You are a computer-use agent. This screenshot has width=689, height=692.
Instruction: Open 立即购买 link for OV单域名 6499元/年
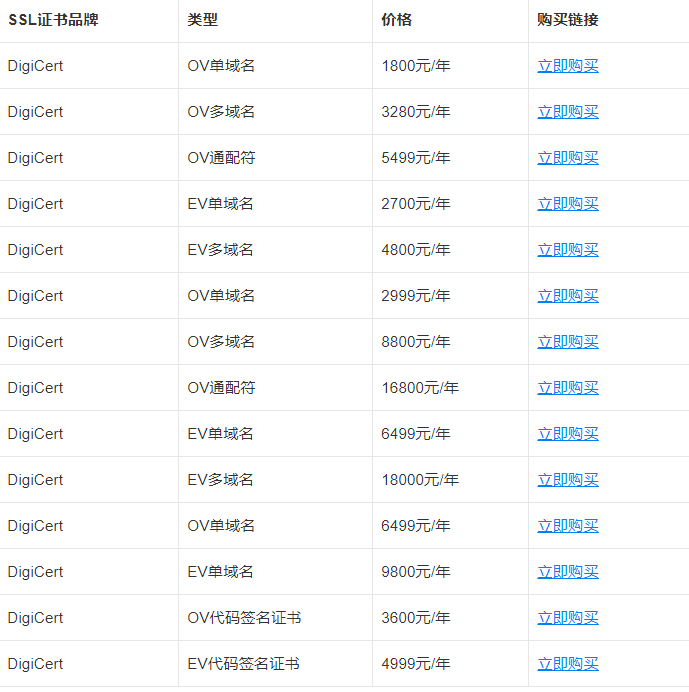[568, 526]
